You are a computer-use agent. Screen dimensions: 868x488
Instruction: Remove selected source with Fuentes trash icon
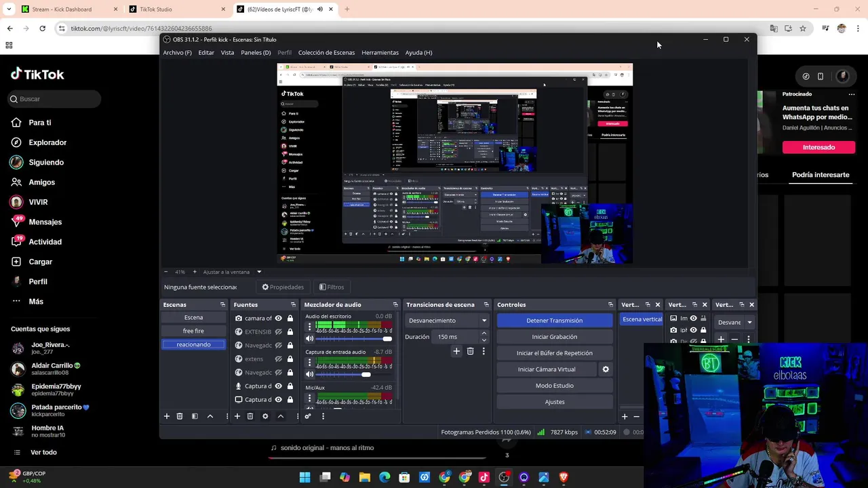point(250,416)
